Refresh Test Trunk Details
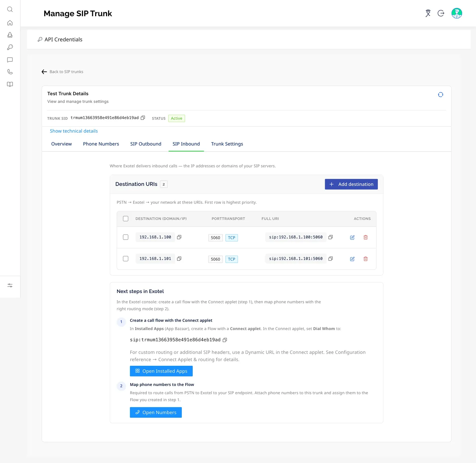This screenshot has width=476, height=463. tap(441, 95)
